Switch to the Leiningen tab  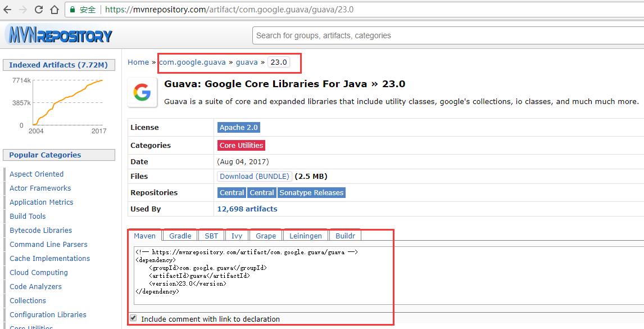click(306, 236)
